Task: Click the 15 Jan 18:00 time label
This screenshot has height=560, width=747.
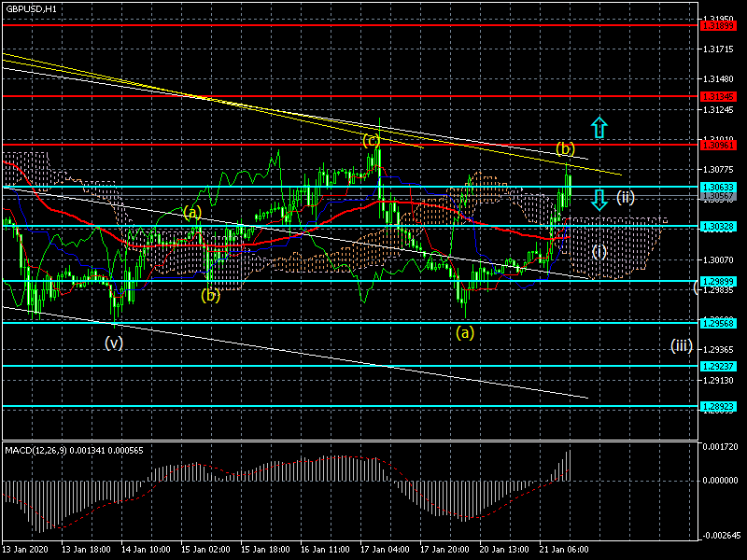Action: coord(266,550)
